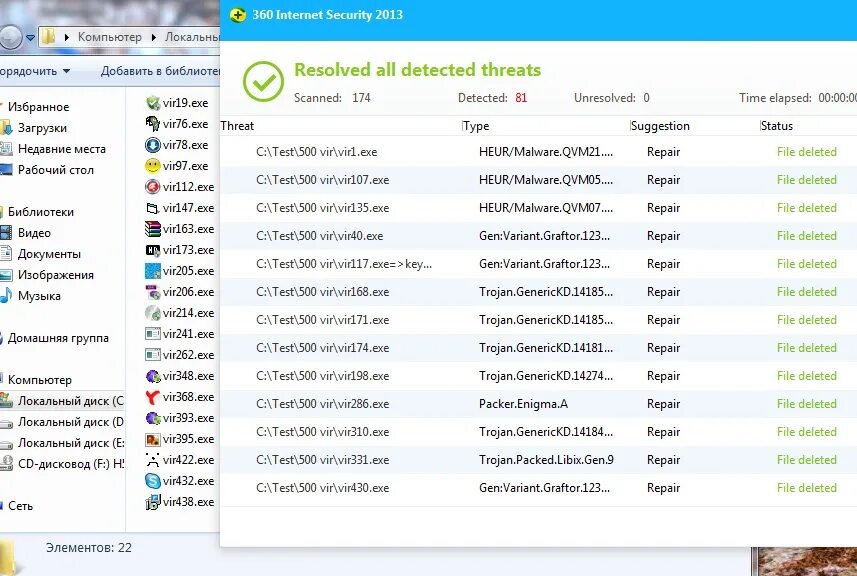Expand the arrow after Компьютер in address bar

coord(154,37)
